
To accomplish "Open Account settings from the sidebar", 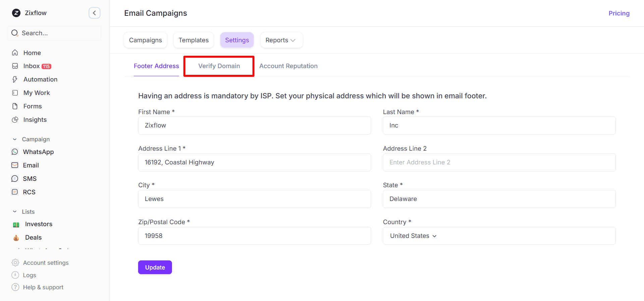I will (46, 263).
